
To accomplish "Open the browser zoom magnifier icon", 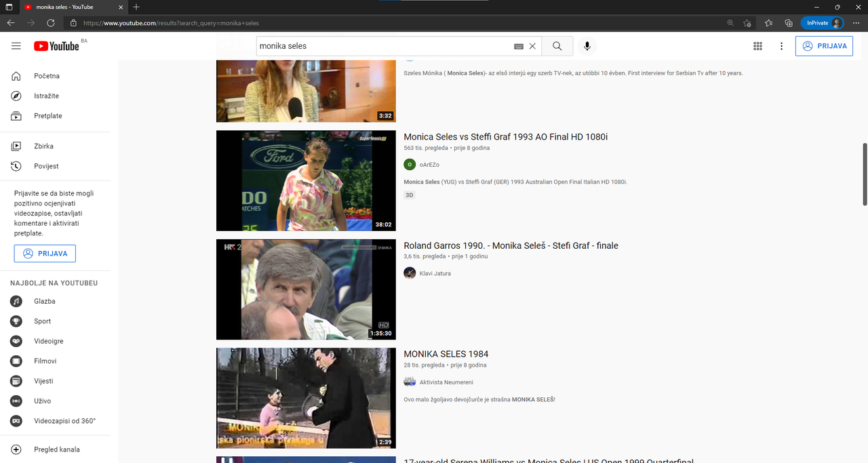I will click(x=730, y=23).
